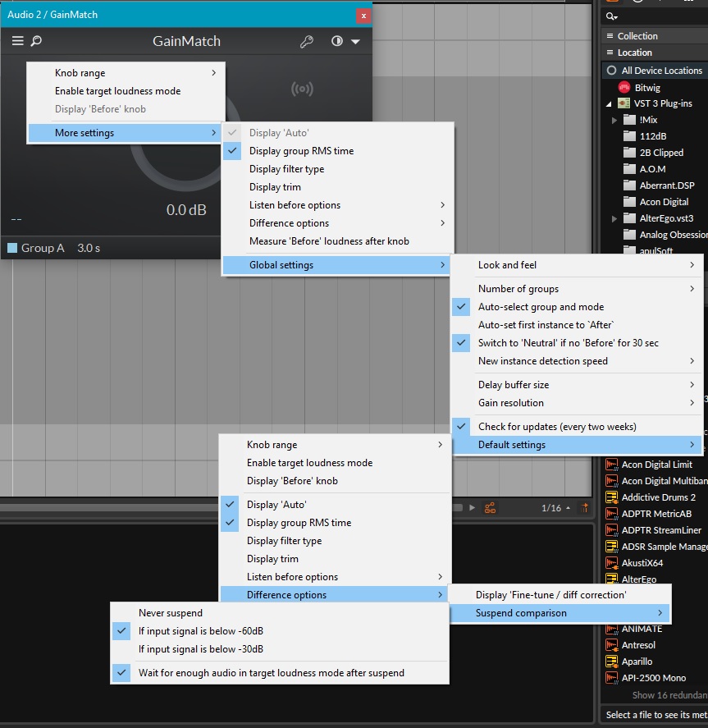Click ADPTR StreamLiner plugin icon
708x728 pixels.
tap(611, 529)
